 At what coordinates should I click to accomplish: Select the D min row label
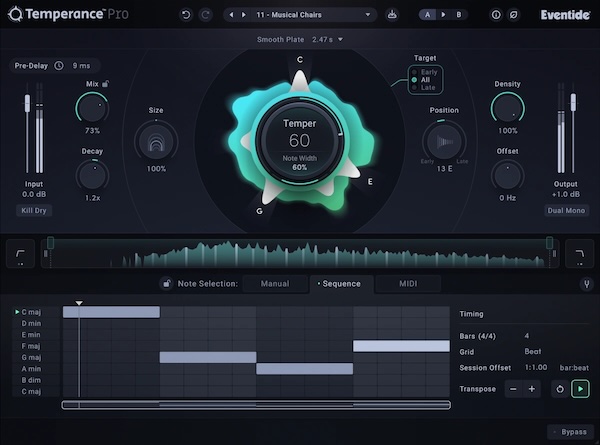click(x=31, y=324)
